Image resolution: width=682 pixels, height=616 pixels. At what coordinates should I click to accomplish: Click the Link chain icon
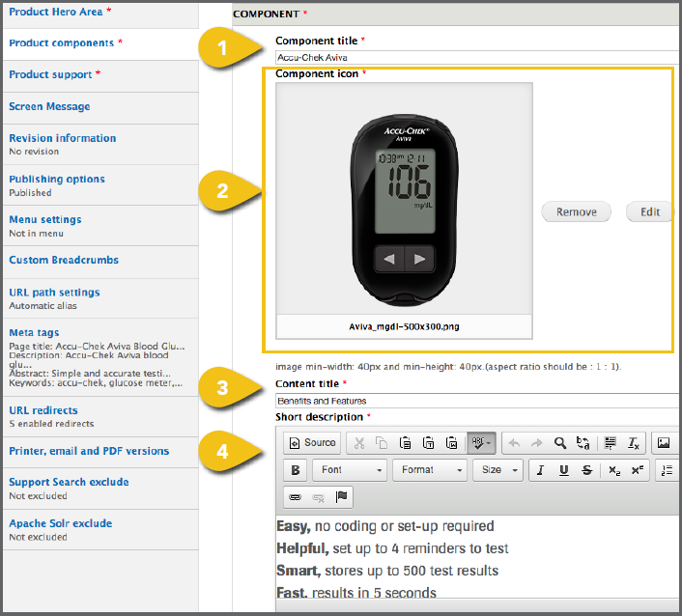coord(296,497)
